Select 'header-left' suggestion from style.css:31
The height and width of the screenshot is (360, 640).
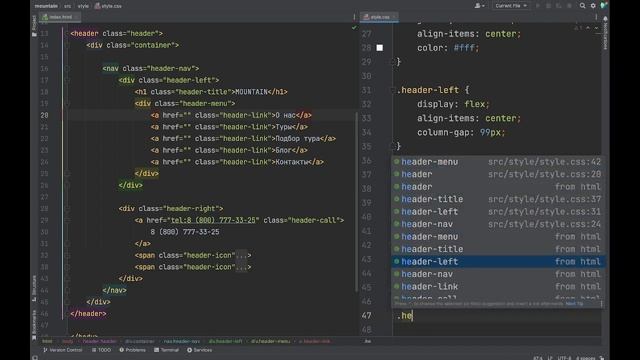[497, 212]
